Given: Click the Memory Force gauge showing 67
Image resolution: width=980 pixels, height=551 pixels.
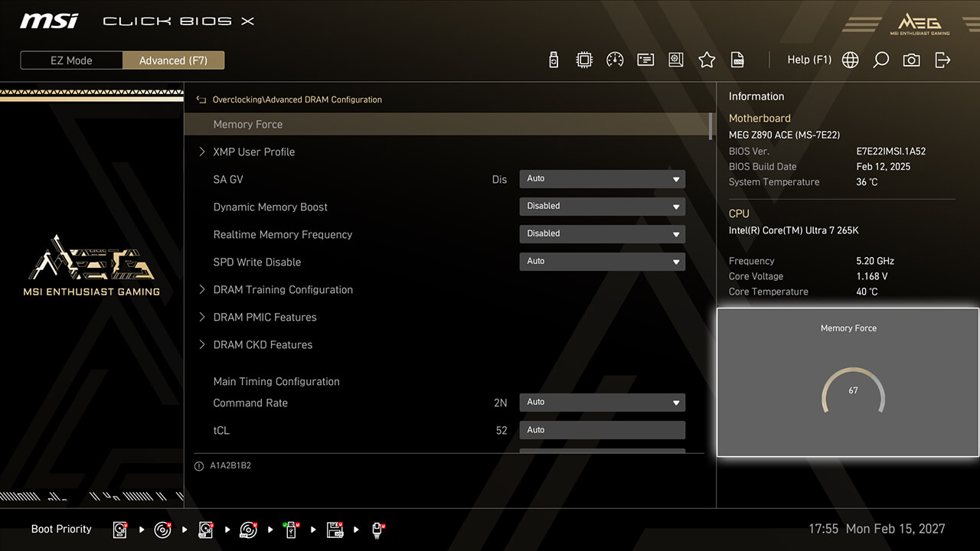Looking at the screenshot, I should (x=853, y=391).
